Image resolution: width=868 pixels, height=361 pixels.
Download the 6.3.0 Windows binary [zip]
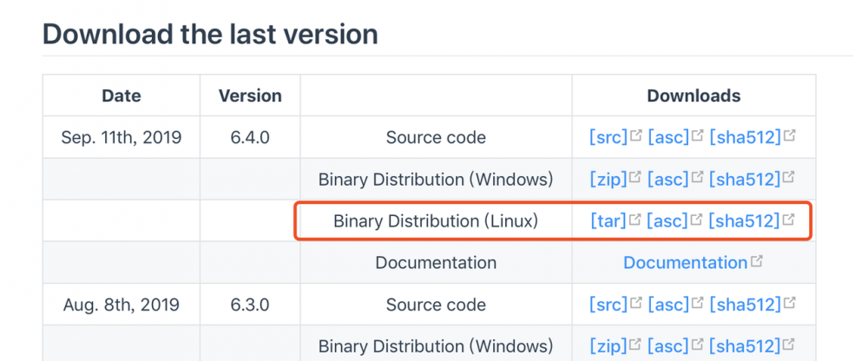click(x=608, y=346)
